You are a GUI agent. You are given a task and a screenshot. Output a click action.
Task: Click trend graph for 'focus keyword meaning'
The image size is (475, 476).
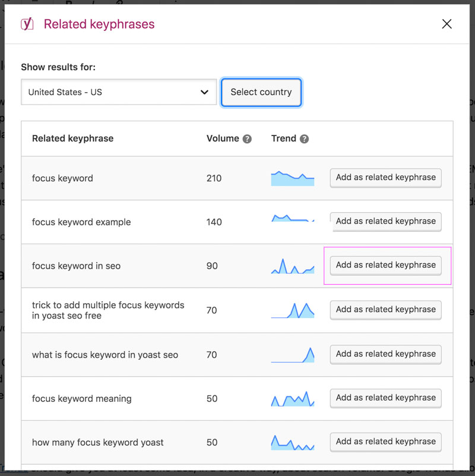point(293,399)
